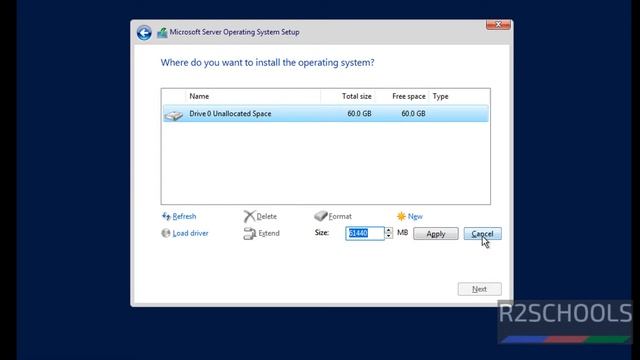Click the Delete partition link

(x=267, y=216)
